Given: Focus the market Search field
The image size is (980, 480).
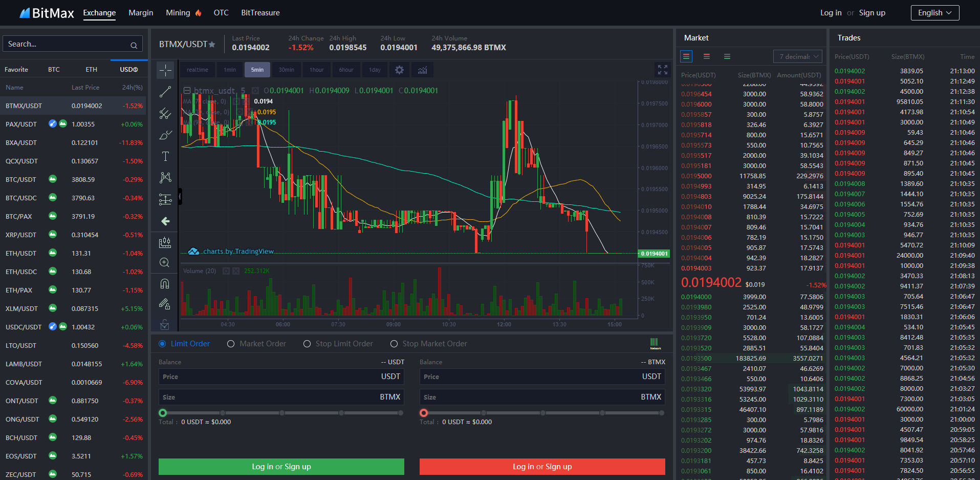Looking at the screenshot, I should pos(73,44).
